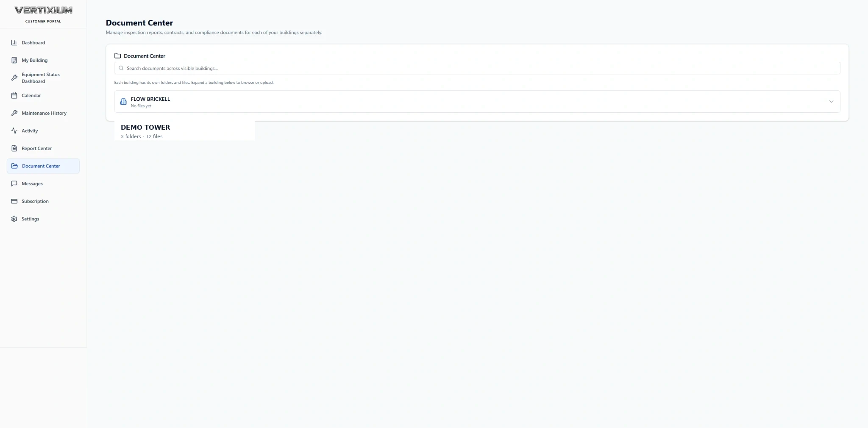Open the Dashboard page
The height and width of the screenshot is (428, 868).
tap(43, 42)
